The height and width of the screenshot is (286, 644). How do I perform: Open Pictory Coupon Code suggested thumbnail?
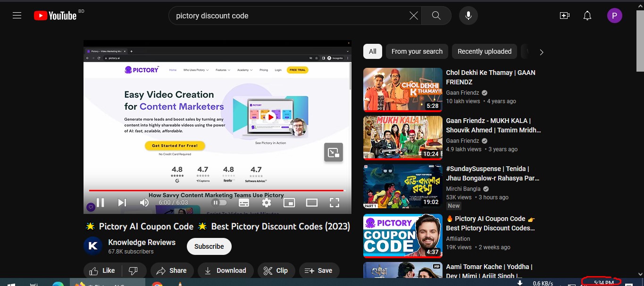[403, 236]
